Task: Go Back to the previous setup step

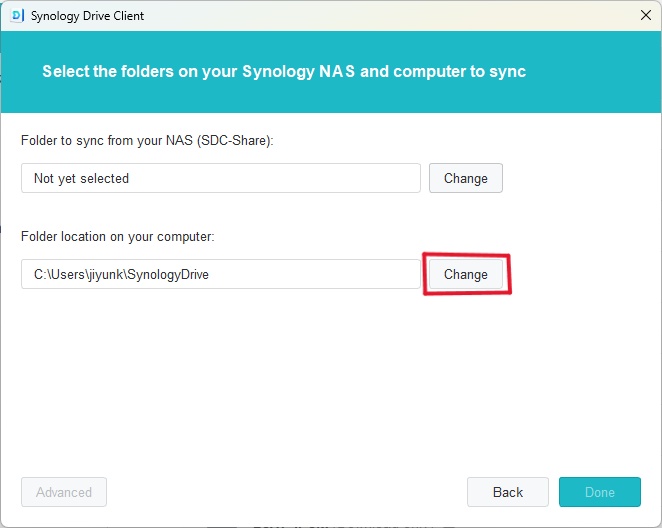Action: (507, 492)
